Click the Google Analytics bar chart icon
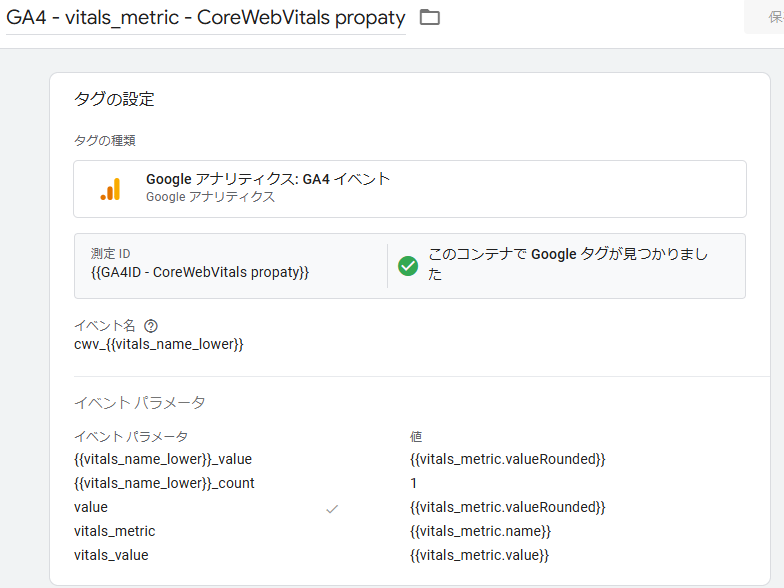The height and width of the screenshot is (588, 784). coord(110,189)
